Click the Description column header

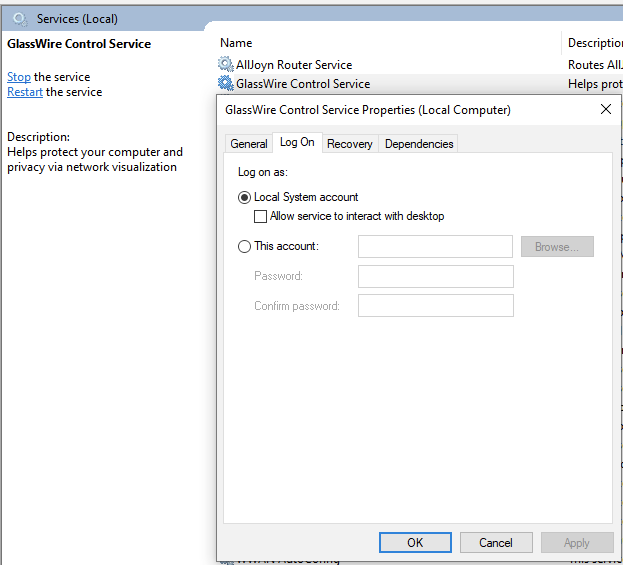pyautogui.click(x=595, y=43)
